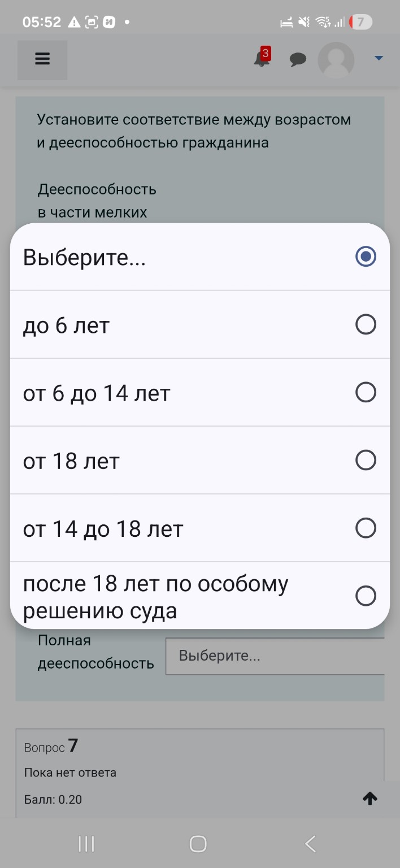Open the profile dropdown arrow
The height and width of the screenshot is (868, 400).
pyautogui.click(x=379, y=58)
